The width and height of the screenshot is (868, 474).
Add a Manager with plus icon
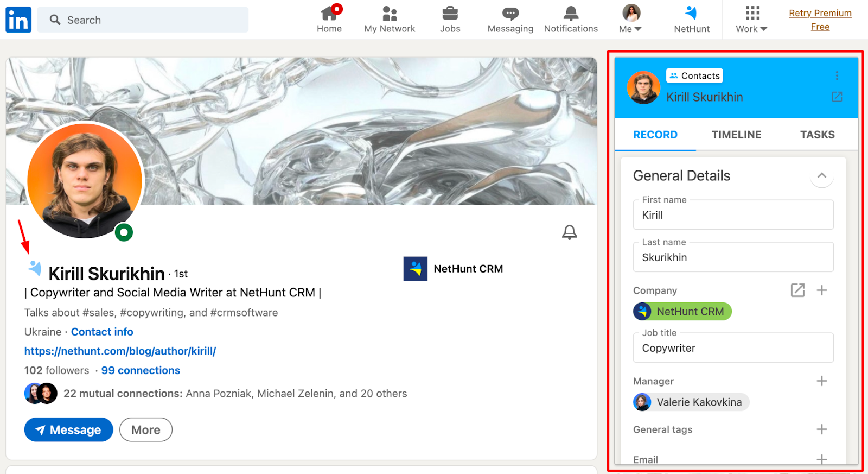(x=822, y=381)
